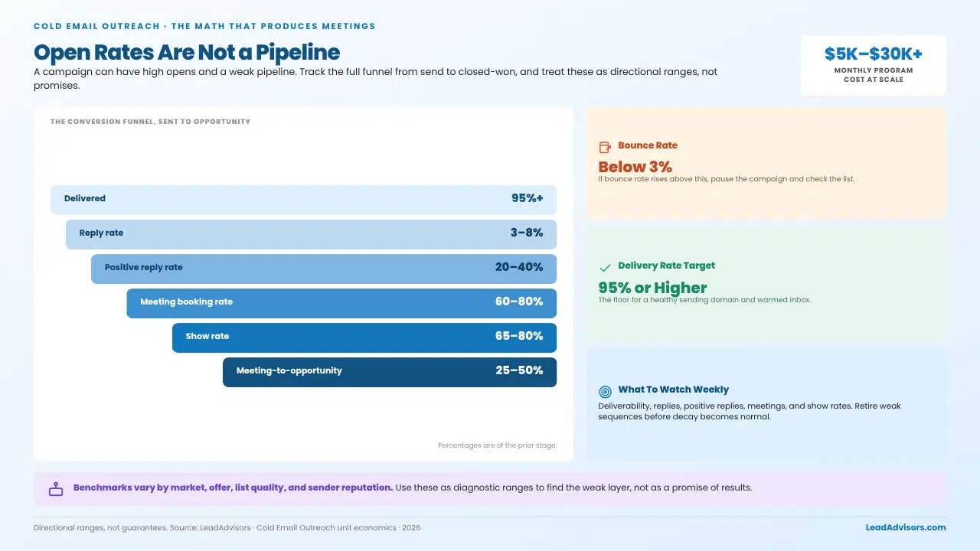Click 'The floor for a healthy sending domain' text
Viewport: 980px width, 551px height.
tap(704, 300)
